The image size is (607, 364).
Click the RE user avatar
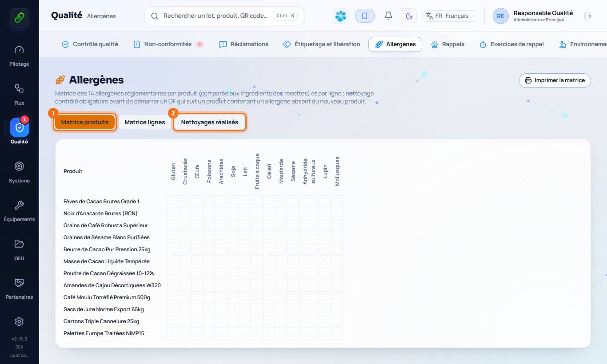click(500, 16)
